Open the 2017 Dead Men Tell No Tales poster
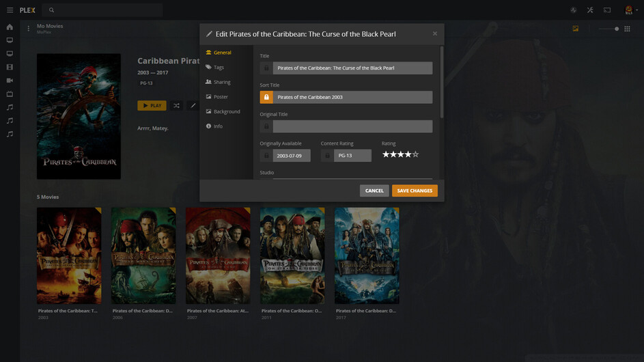Screen dimensions: 644x362 click(x=367, y=255)
